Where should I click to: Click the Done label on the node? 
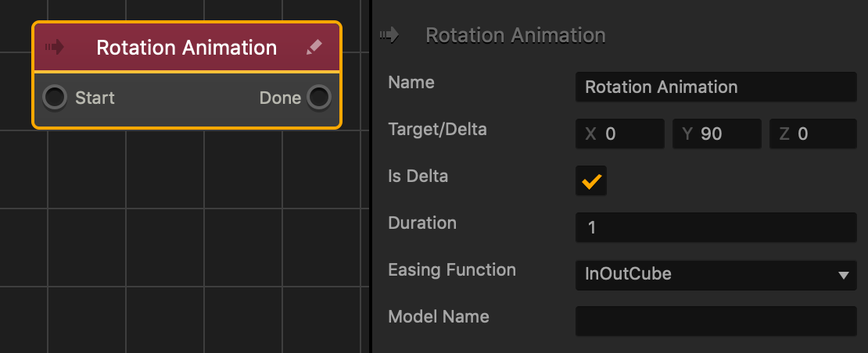click(x=280, y=98)
